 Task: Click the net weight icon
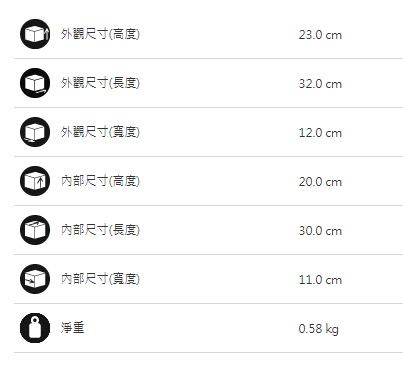(35, 328)
